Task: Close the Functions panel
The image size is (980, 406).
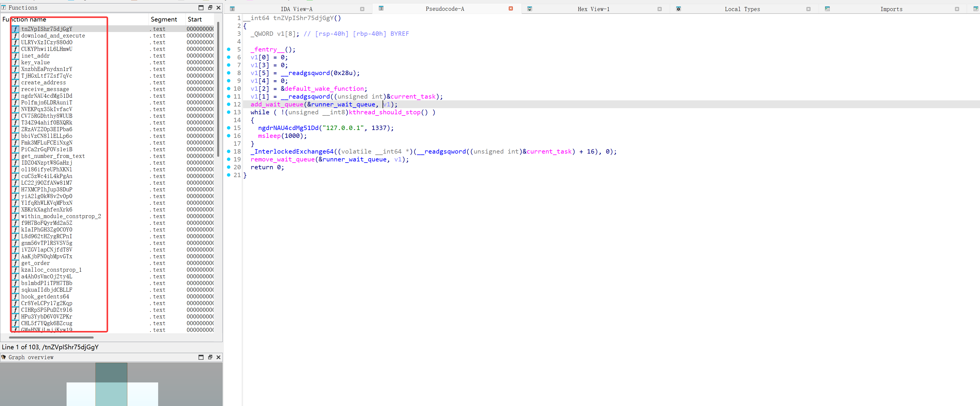Action: pos(218,8)
